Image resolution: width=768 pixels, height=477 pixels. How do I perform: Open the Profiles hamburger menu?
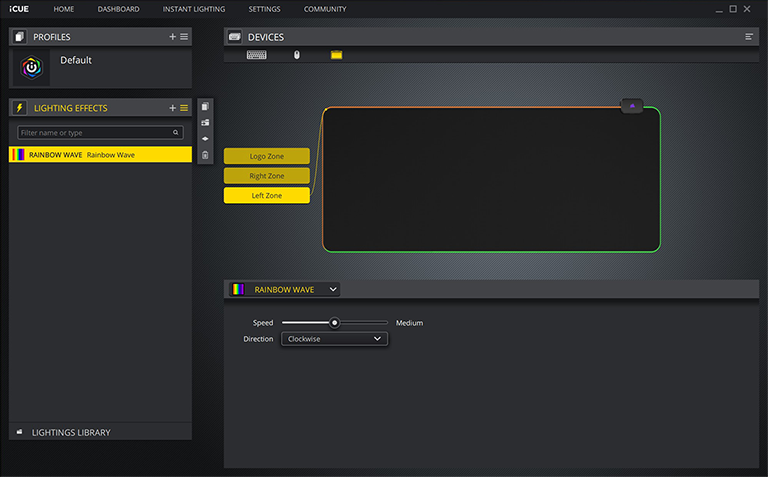coord(184,37)
